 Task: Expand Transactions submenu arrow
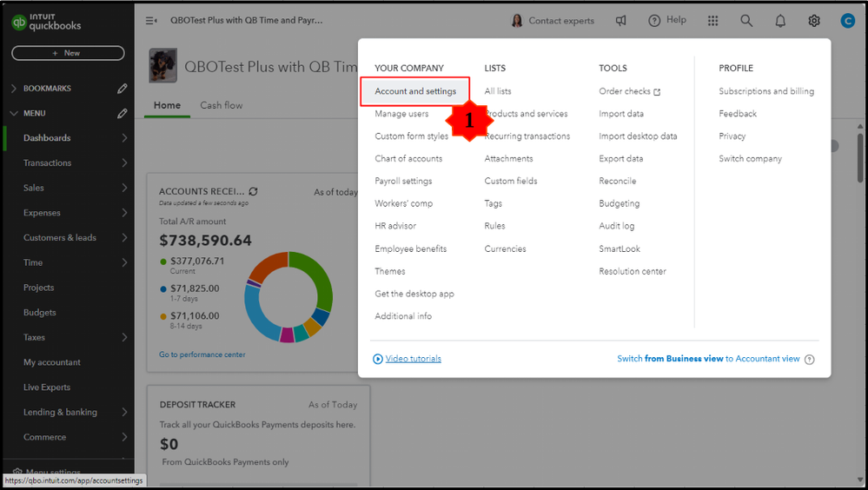tap(124, 162)
